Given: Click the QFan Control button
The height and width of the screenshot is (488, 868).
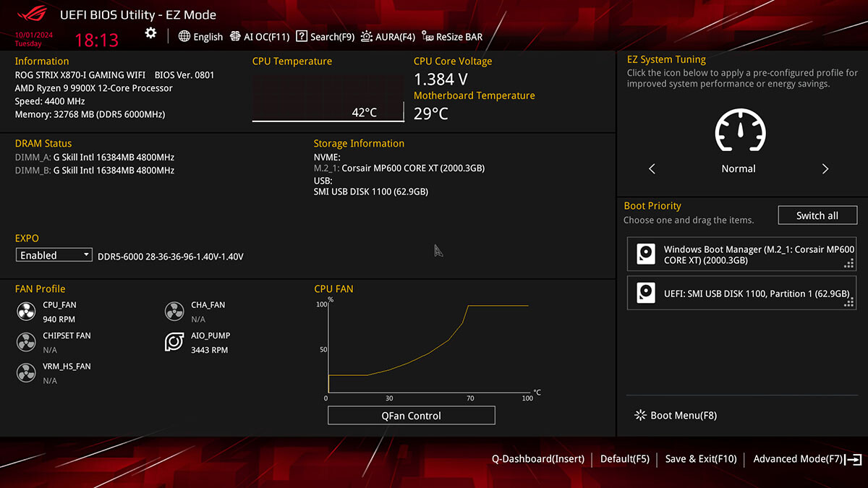Looking at the screenshot, I should 412,416.
